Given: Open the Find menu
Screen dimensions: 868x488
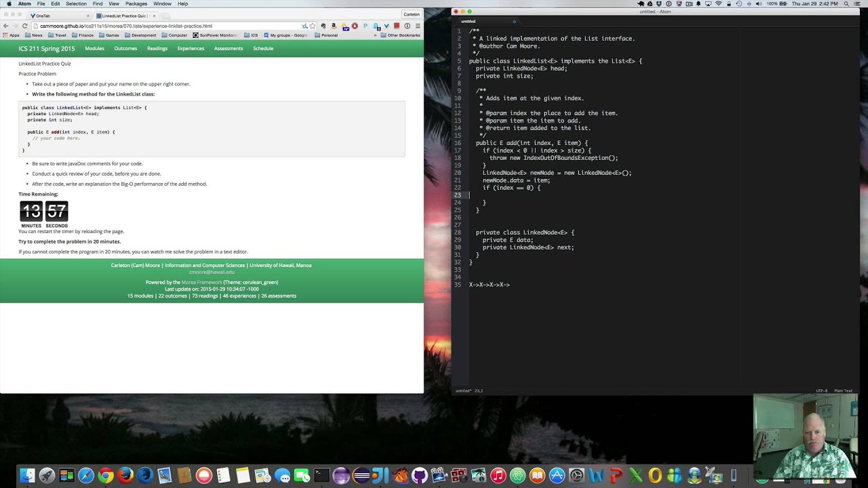Looking at the screenshot, I should pyautogui.click(x=98, y=3).
